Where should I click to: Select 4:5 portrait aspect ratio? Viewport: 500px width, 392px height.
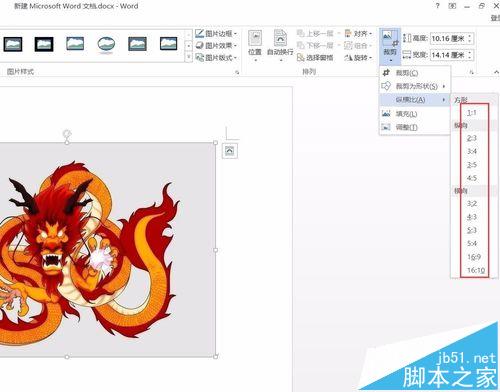pyautogui.click(x=472, y=178)
